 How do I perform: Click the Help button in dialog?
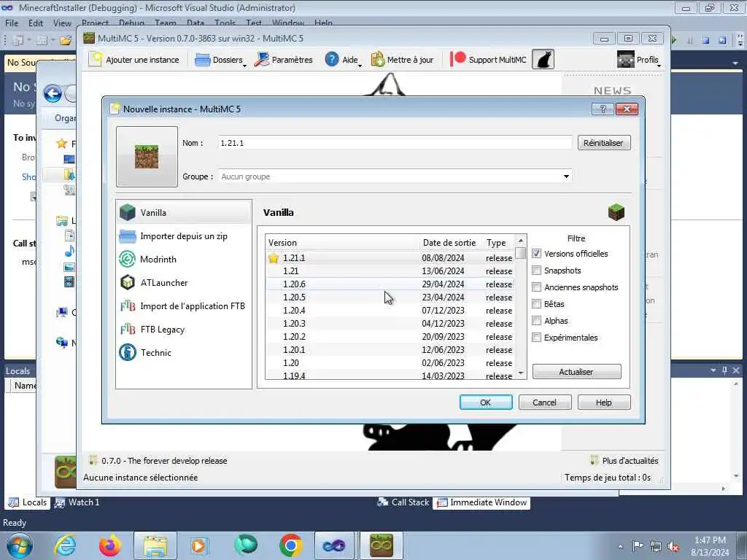(x=603, y=402)
